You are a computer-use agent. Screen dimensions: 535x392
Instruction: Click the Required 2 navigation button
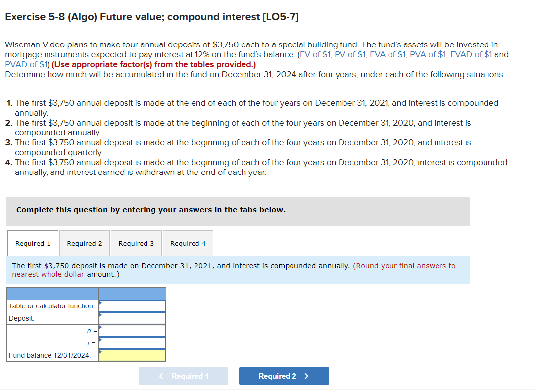tap(284, 376)
